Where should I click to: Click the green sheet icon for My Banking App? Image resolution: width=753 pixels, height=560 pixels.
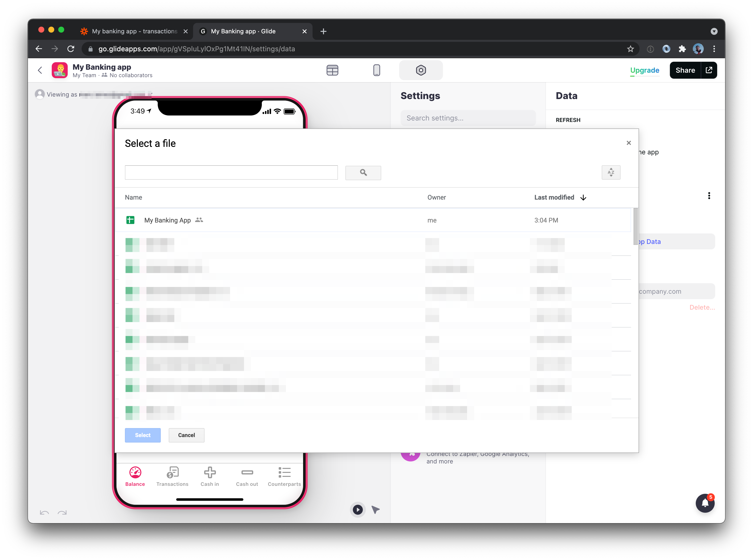[x=130, y=220]
